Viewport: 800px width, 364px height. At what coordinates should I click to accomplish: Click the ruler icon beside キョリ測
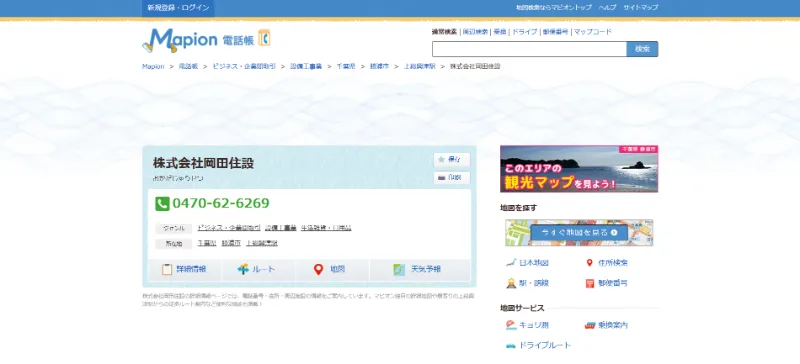pyautogui.click(x=511, y=325)
